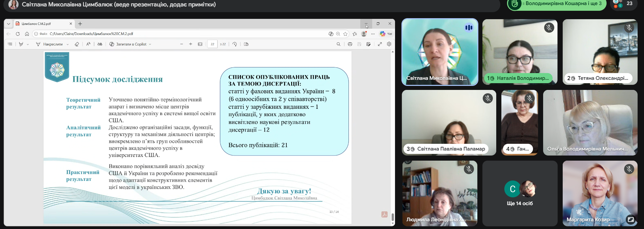
Task: Toggle favorite star in address bar
Action: pos(345,34)
